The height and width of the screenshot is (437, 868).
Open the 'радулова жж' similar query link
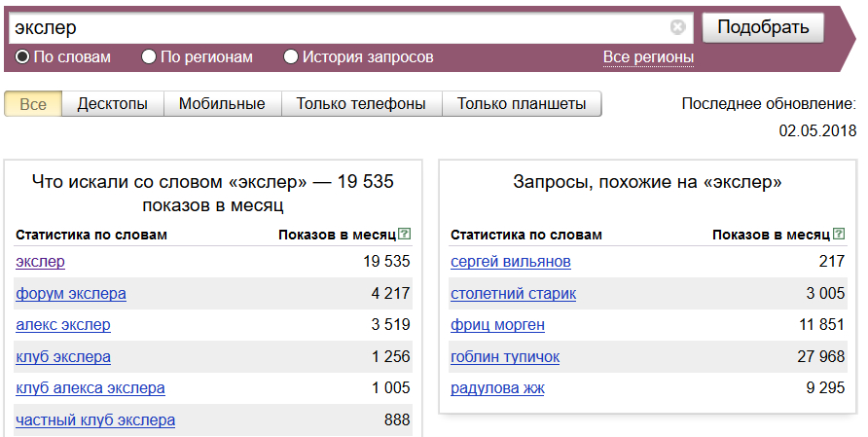click(x=497, y=388)
